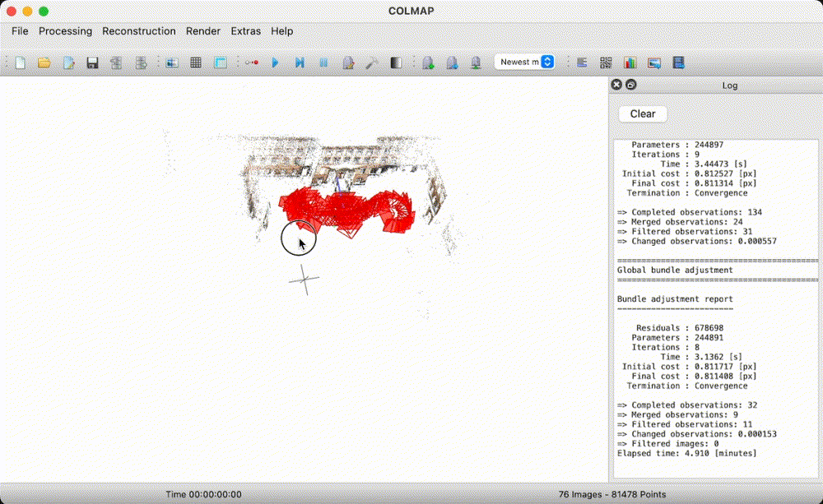823x504 pixels.
Task: Run Bundle adjustment via hammer icon
Action: tap(372, 63)
